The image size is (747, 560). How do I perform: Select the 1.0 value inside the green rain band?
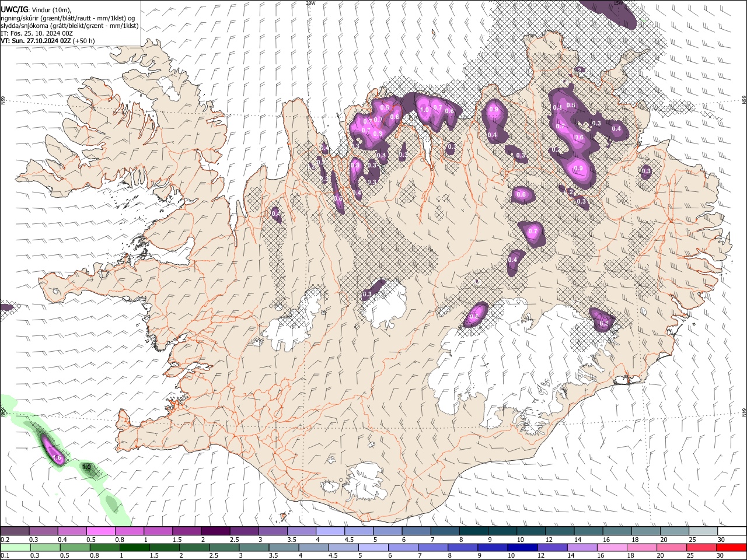(86, 467)
